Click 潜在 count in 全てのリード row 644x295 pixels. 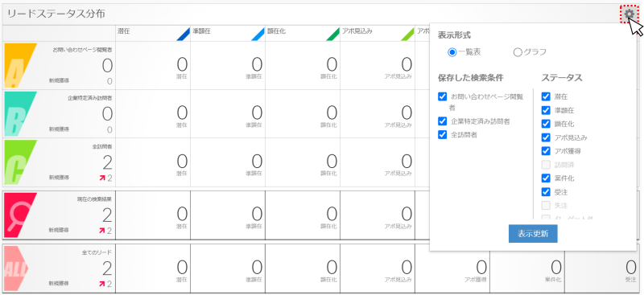[182, 267]
